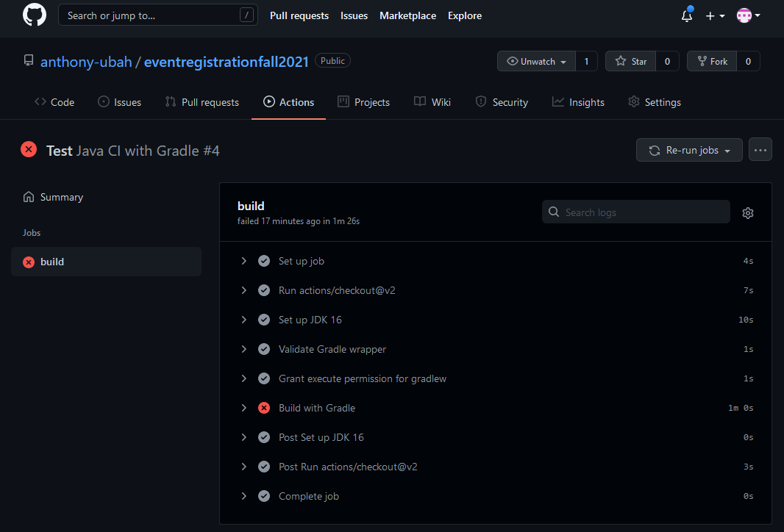Open the three-dots workflow options menu
The height and width of the screenshot is (532, 784).
(x=760, y=150)
